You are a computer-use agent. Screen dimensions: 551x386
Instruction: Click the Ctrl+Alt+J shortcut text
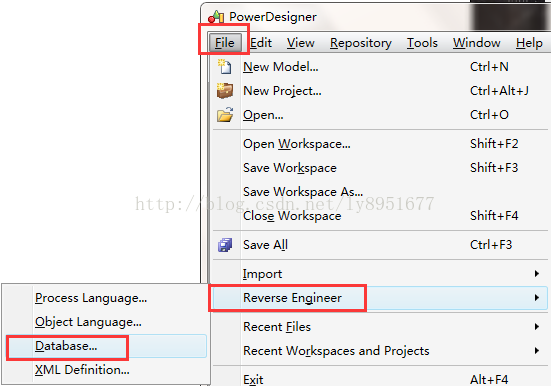pyautogui.click(x=499, y=91)
